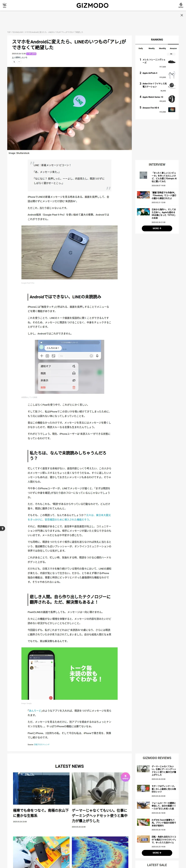Click the Google Pixel 9 Pro photo

(x=70, y=252)
